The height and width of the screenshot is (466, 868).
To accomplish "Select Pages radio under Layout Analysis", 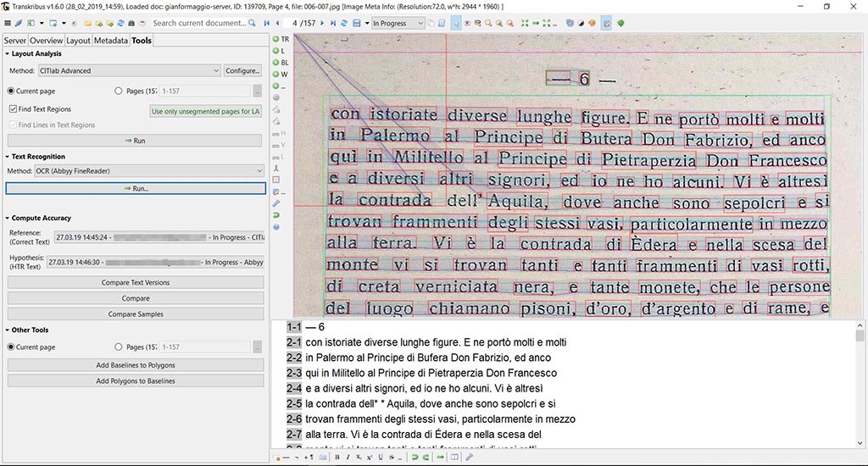I will point(118,91).
